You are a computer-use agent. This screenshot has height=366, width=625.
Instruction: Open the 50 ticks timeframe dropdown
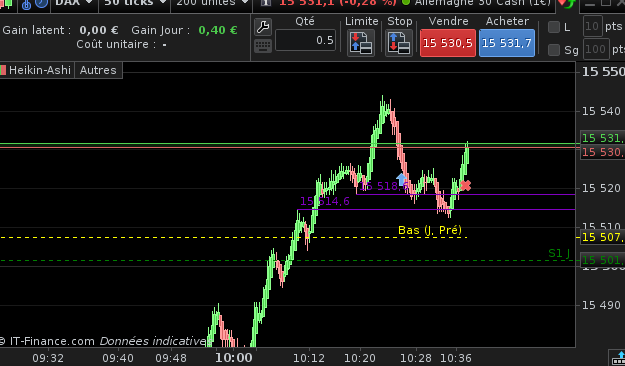click(135, 3)
